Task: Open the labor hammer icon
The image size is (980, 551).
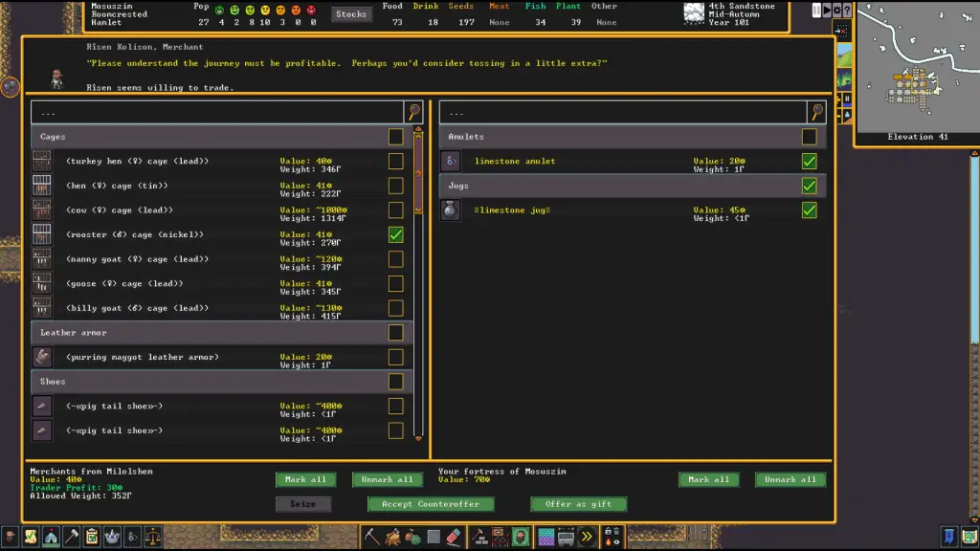Action: pyautogui.click(x=71, y=537)
